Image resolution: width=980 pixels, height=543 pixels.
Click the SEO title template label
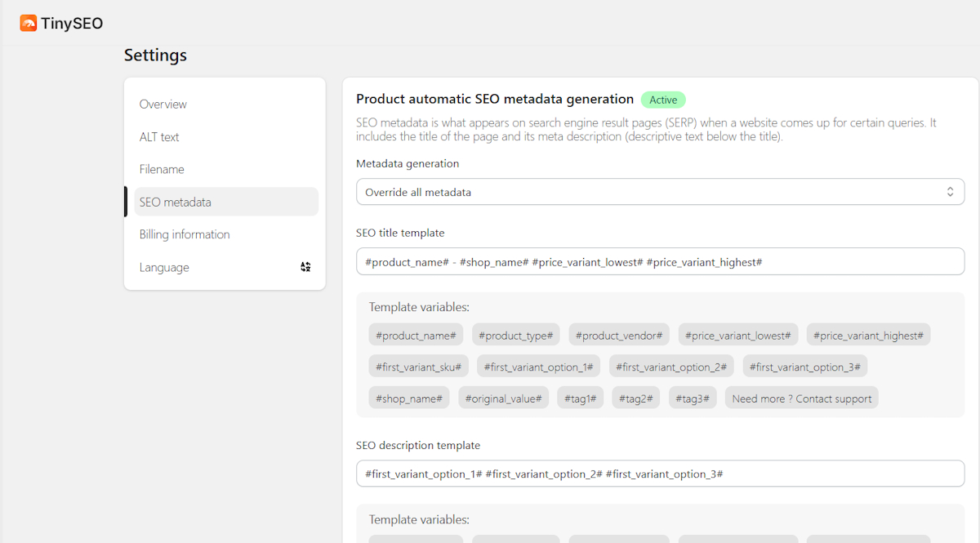coord(400,233)
